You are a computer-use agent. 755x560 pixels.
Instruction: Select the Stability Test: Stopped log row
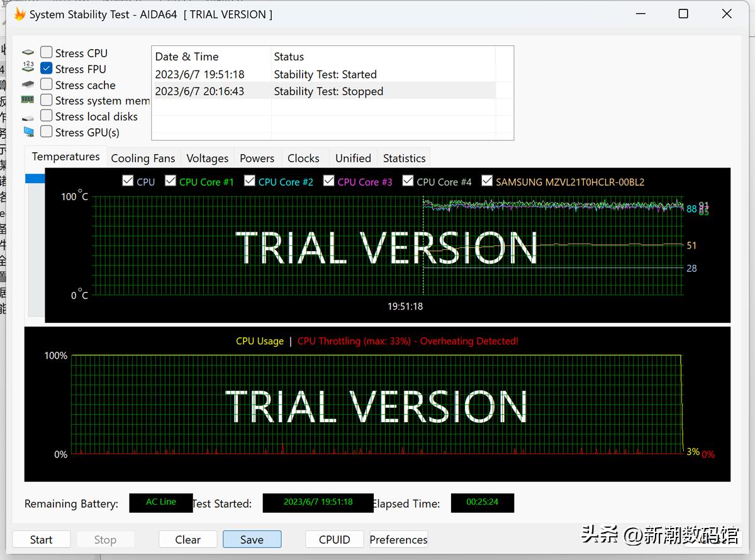click(327, 91)
